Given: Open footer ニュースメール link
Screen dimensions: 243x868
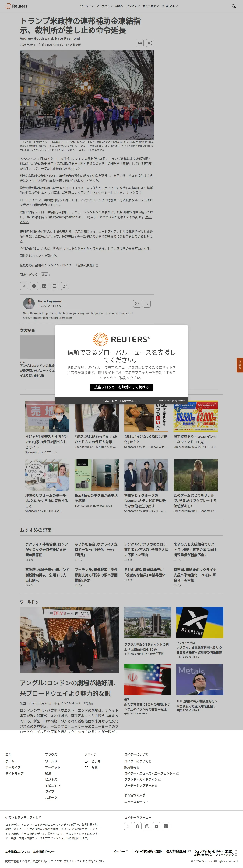Looking at the screenshot, I should pos(136,802).
